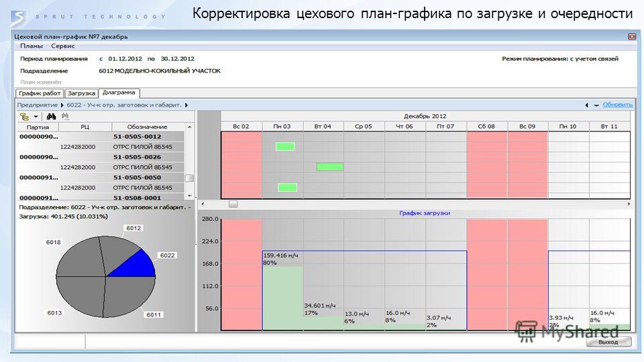This screenshot has height=362, width=644.
Task: Click the right arrow of Gantt horizontal scrollbar
Action: tap(629, 204)
